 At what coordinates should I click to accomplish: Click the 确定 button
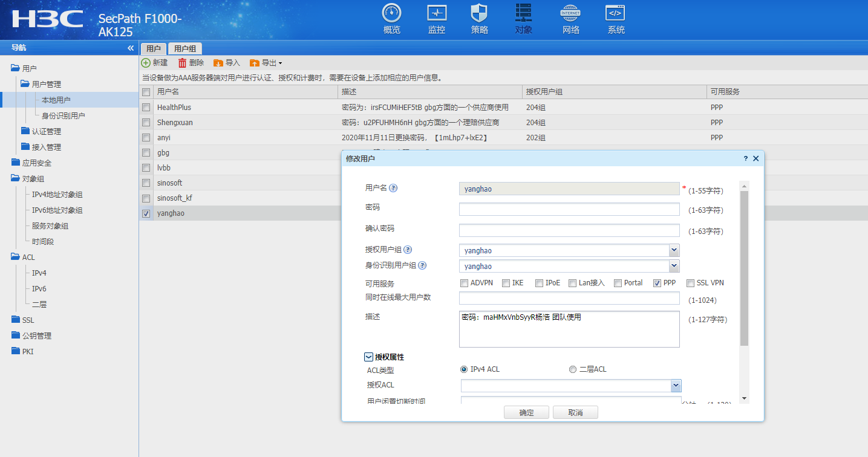tap(526, 412)
